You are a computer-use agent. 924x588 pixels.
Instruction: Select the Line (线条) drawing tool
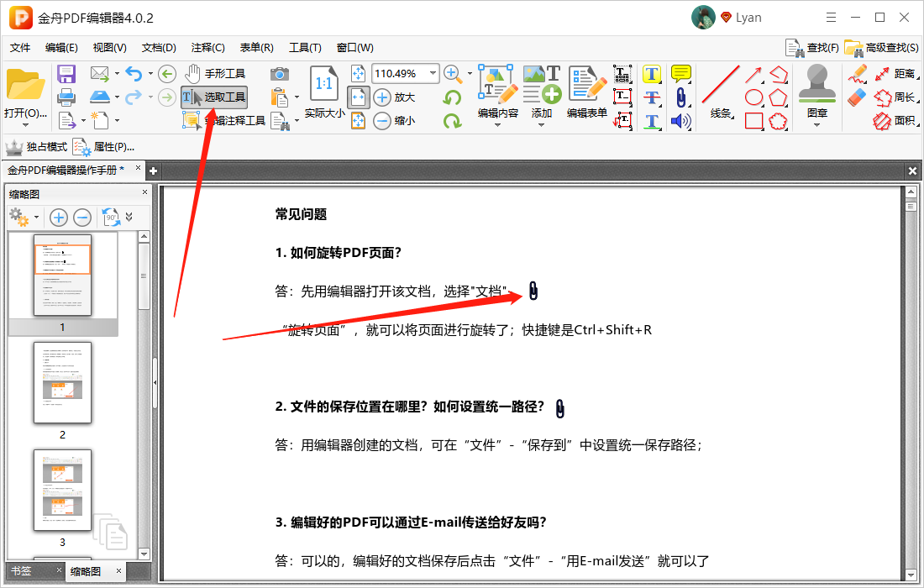(720, 92)
